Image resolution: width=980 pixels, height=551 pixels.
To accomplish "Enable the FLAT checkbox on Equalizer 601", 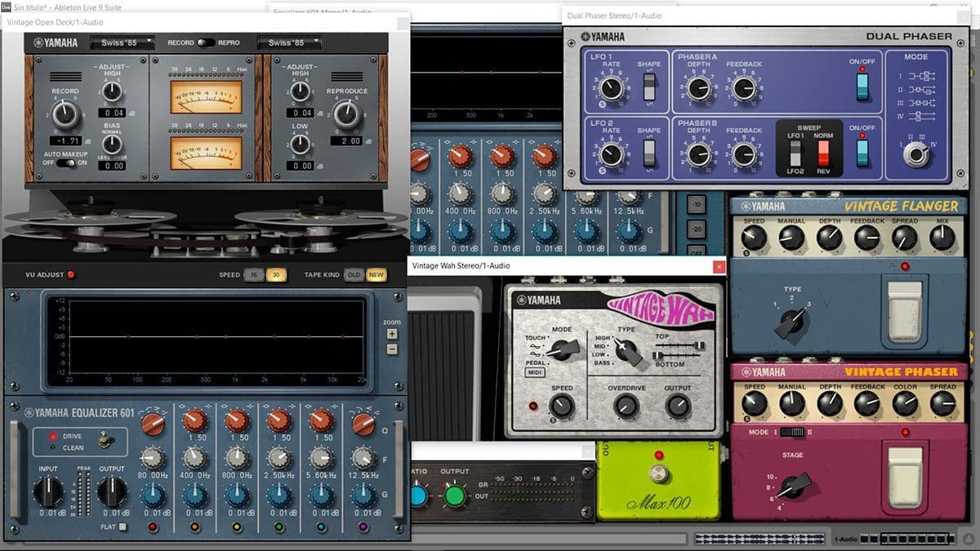I will pos(122,527).
